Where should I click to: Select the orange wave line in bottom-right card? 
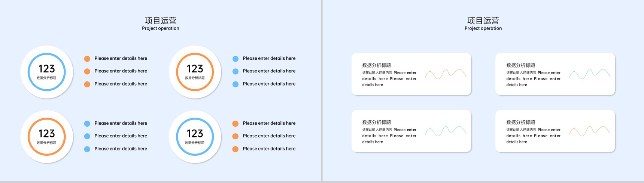coord(590,131)
